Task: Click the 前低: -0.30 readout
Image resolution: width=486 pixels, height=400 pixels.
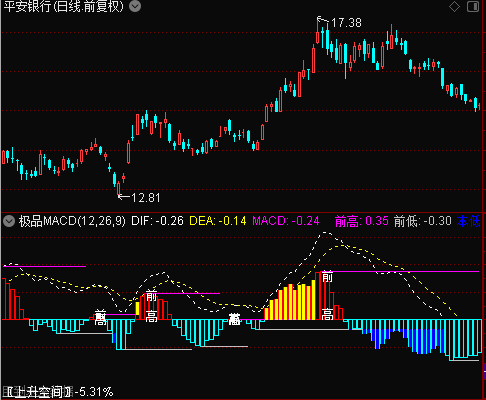Action: (x=423, y=221)
